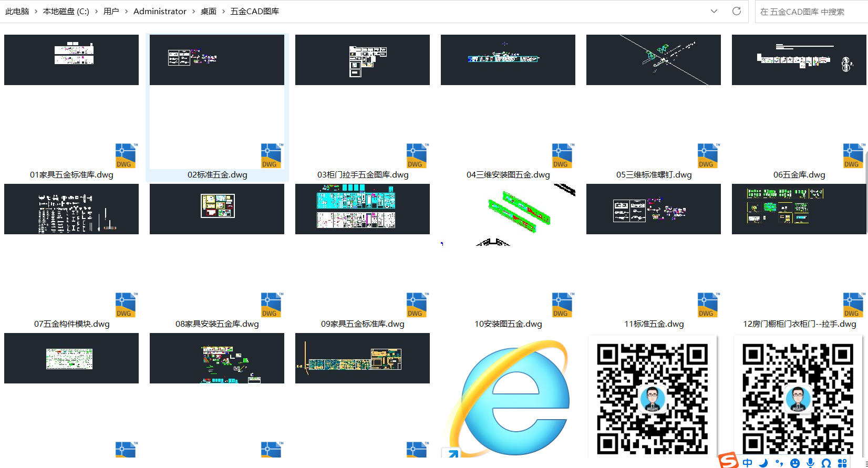Click the refresh button in the address bar
Image resolution: width=868 pixels, height=468 pixels.
[x=737, y=11]
